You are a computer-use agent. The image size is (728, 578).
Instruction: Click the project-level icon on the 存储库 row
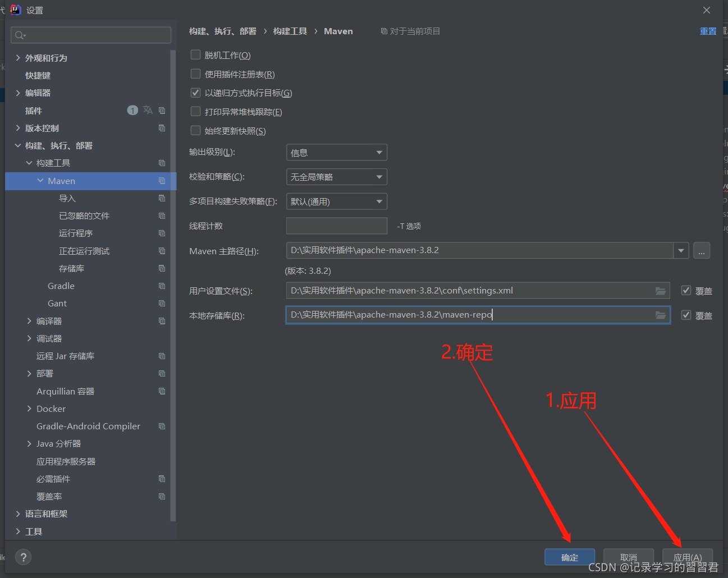pos(162,268)
